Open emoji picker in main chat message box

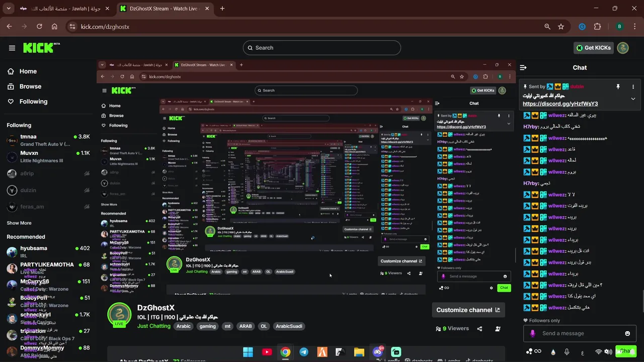627,333
